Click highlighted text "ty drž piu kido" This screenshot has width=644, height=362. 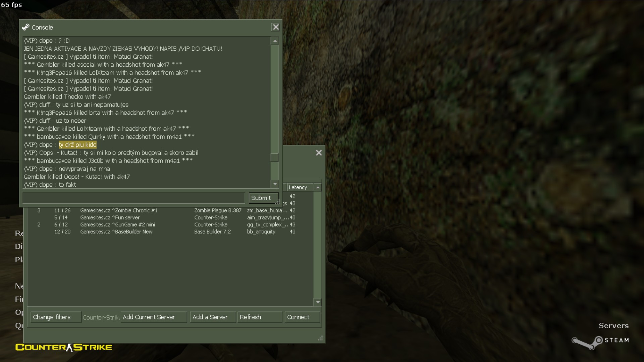pyautogui.click(x=77, y=145)
